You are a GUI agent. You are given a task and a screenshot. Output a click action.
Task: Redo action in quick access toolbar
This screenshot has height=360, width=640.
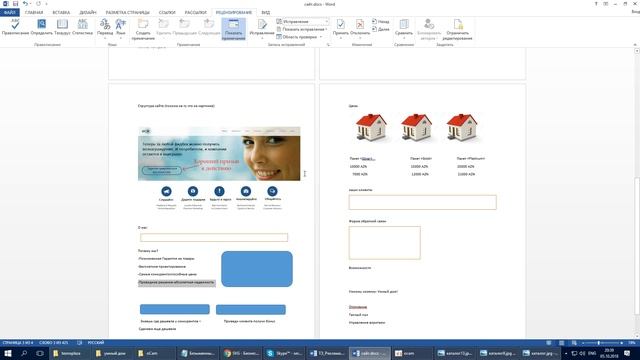pyautogui.click(x=38, y=4)
